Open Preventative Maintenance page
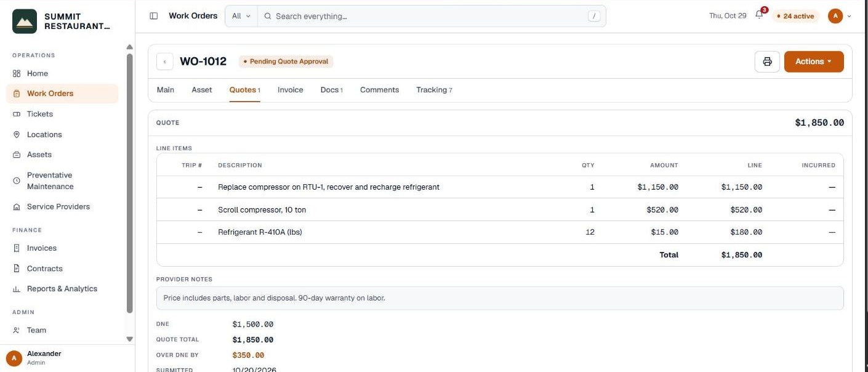 pyautogui.click(x=62, y=181)
